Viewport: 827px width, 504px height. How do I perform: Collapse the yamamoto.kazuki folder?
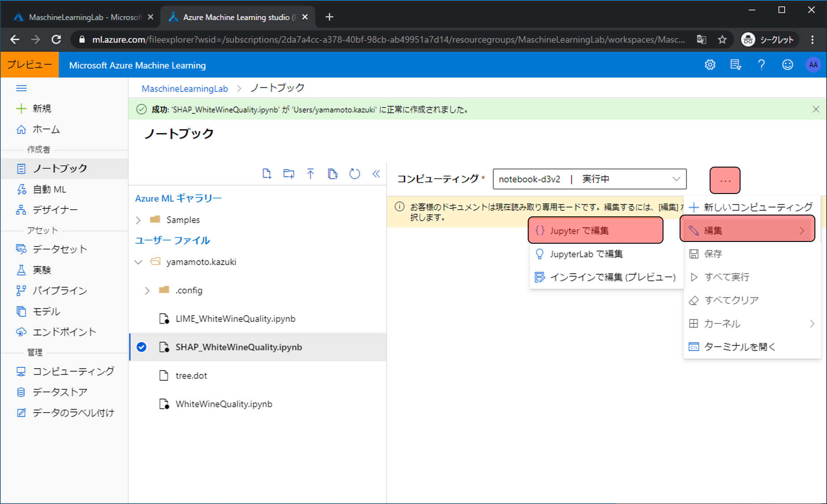coord(138,262)
